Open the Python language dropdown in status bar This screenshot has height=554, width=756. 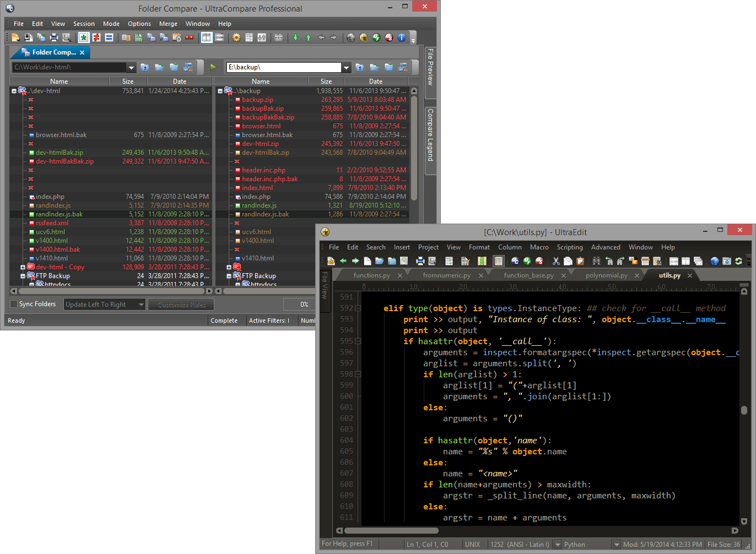click(617, 545)
